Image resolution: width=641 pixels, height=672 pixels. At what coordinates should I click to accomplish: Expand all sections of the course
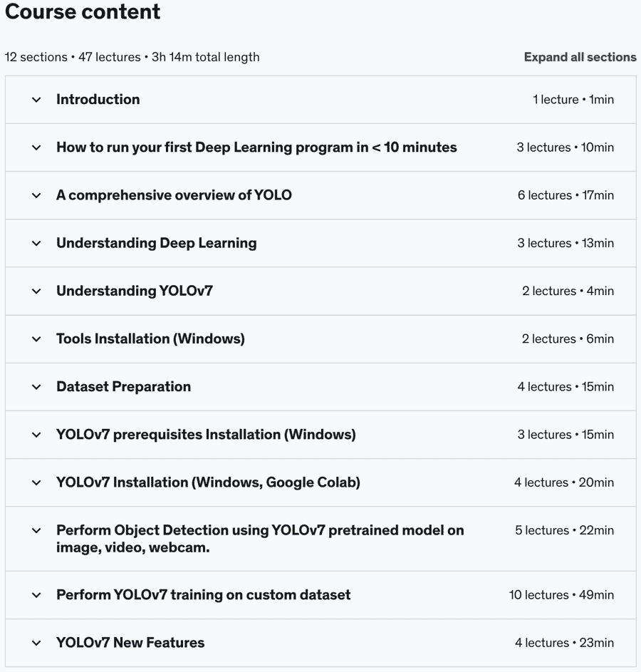tap(580, 57)
